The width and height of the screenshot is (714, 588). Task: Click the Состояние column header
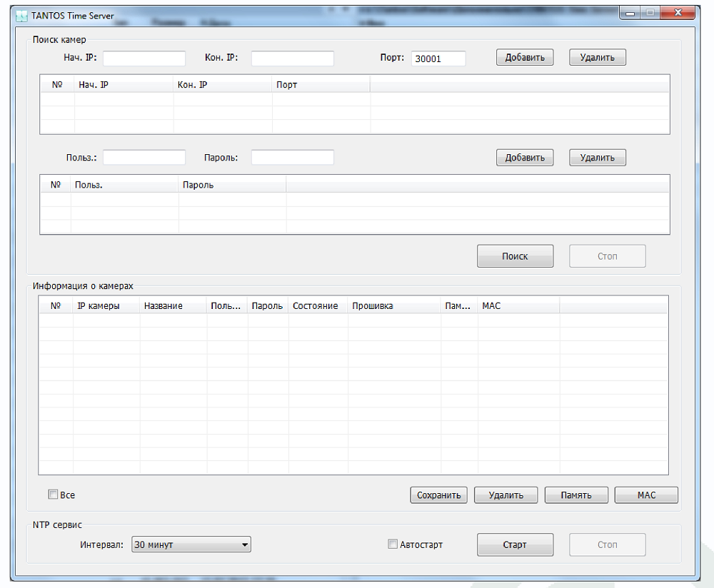(318, 306)
